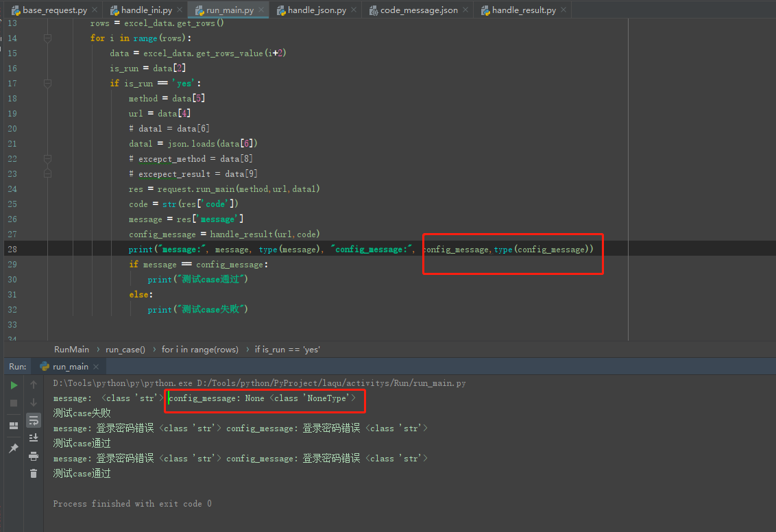Click scroll to end icon in console
This screenshot has width=776, height=532.
34,438
